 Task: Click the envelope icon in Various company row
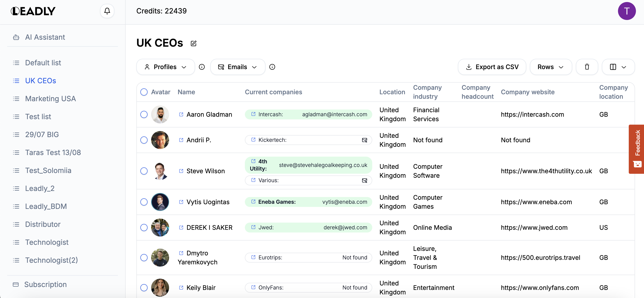click(365, 180)
